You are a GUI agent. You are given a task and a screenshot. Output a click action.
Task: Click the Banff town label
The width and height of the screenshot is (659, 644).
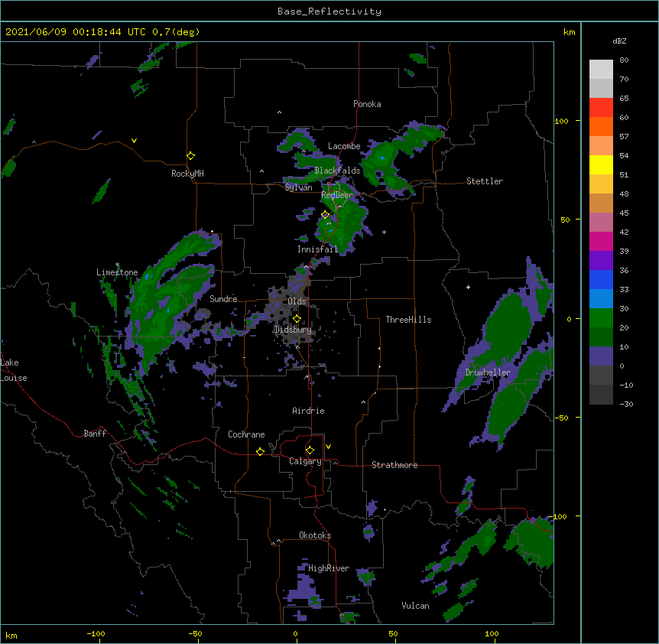[95, 434]
